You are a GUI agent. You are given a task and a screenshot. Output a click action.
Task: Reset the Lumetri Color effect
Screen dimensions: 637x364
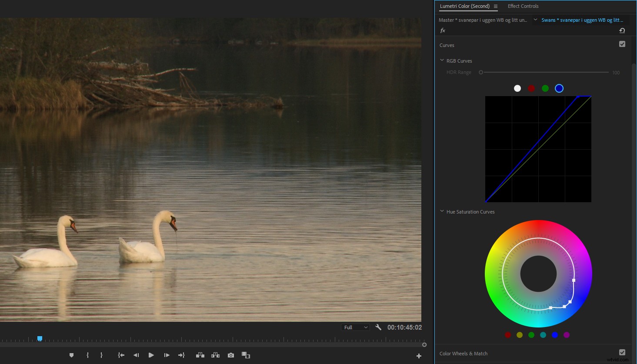click(622, 30)
